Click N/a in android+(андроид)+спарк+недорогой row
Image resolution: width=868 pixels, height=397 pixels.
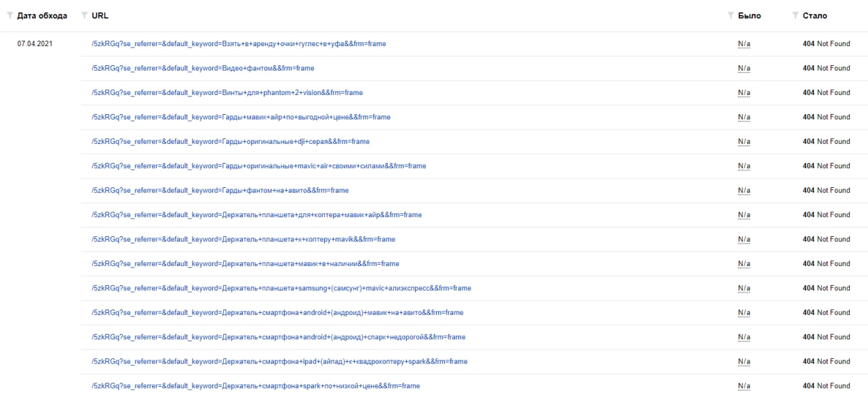[x=744, y=337]
